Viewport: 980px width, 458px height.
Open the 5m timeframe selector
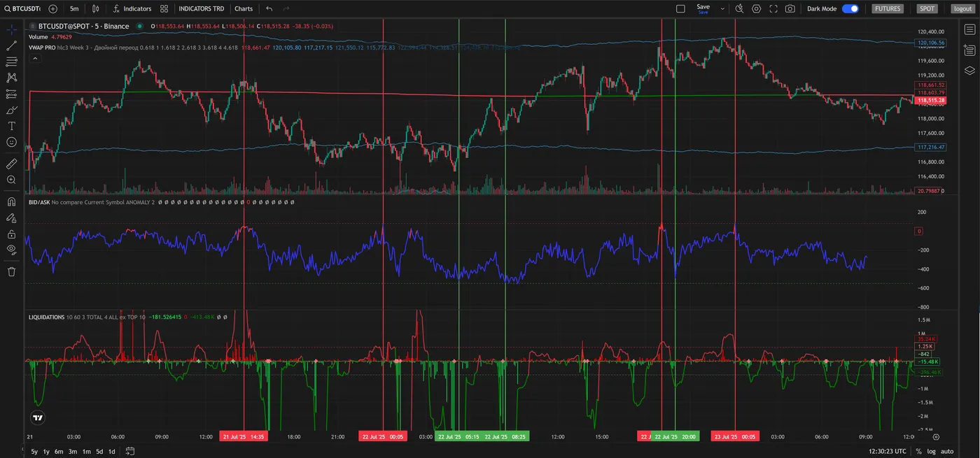[x=74, y=8]
